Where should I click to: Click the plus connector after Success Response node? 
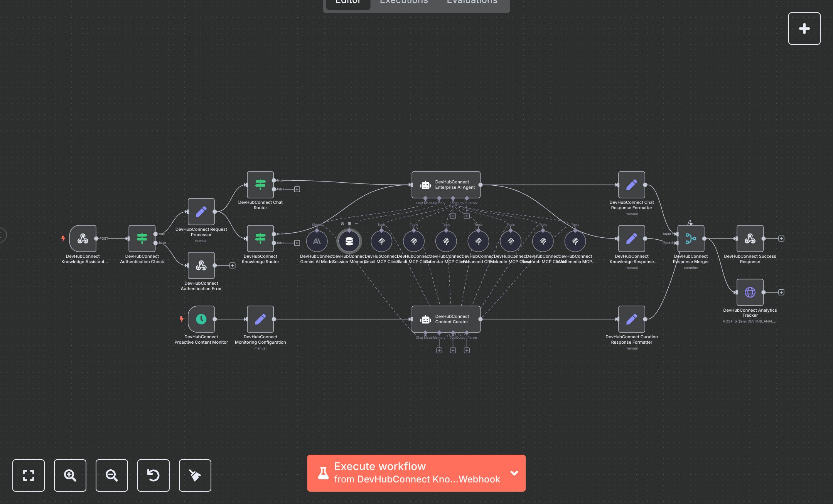click(x=781, y=239)
